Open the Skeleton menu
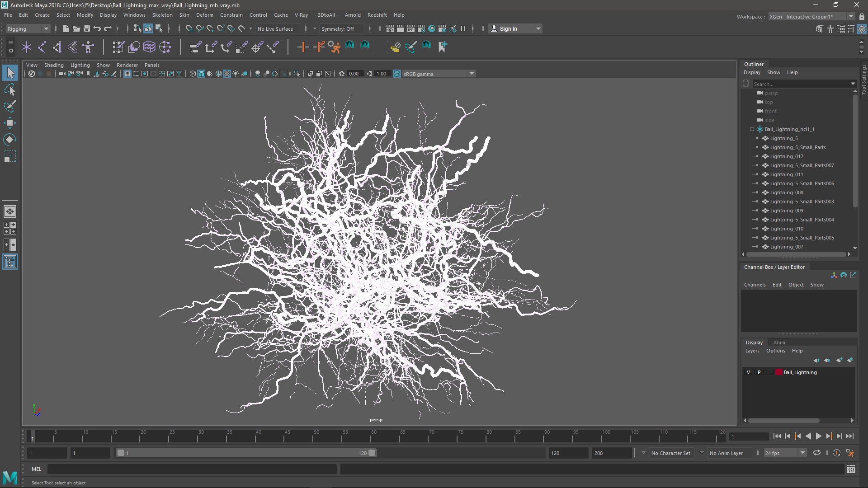This screenshot has height=488, width=868. (x=162, y=15)
